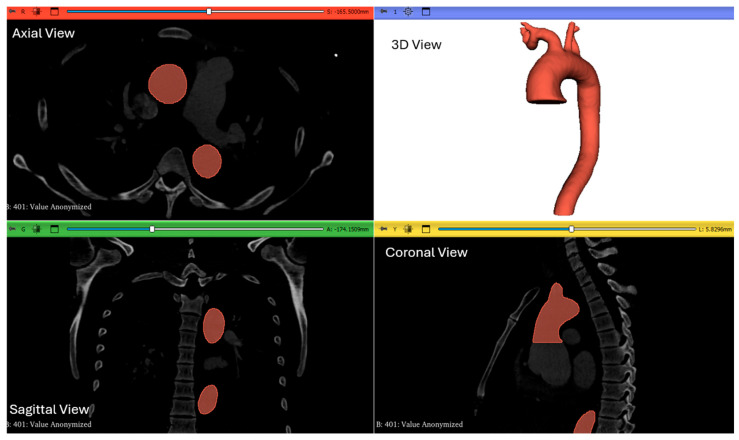Screen dimensions: 739x440
Task: Click the upper aorta segment in green view
Action: (x=213, y=326)
